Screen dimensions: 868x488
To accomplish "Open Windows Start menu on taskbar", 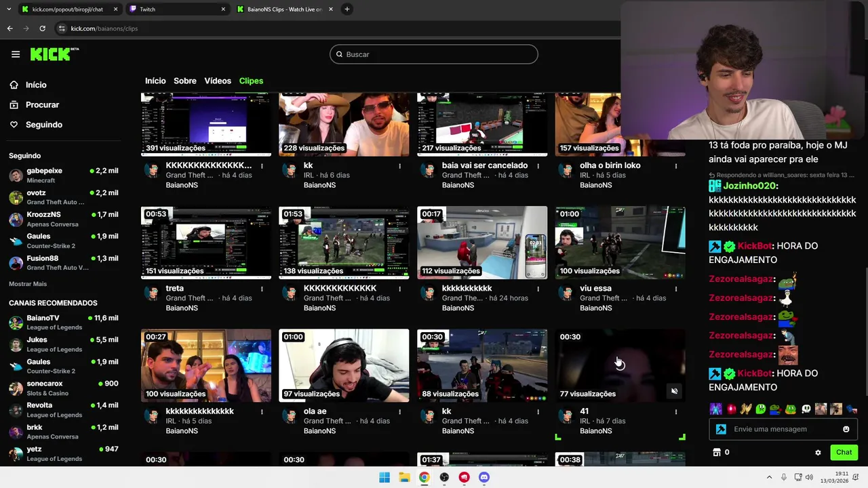I will (384, 477).
